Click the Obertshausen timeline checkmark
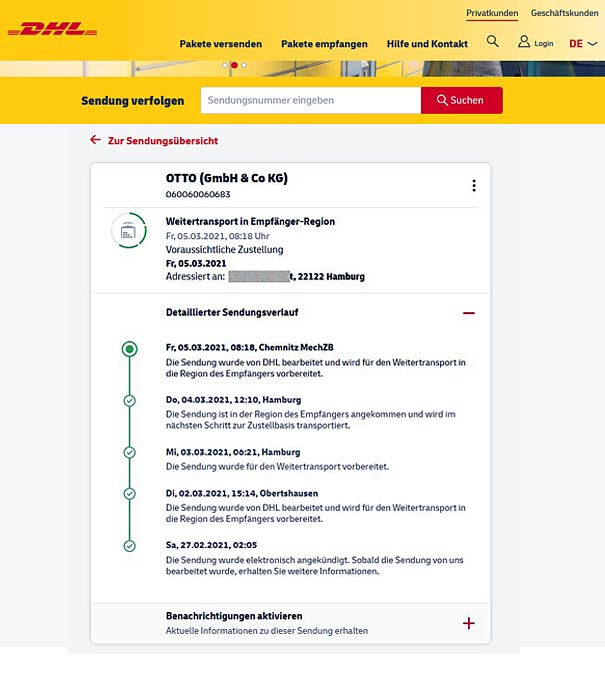The height and width of the screenshot is (680, 605). coord(129,494)
